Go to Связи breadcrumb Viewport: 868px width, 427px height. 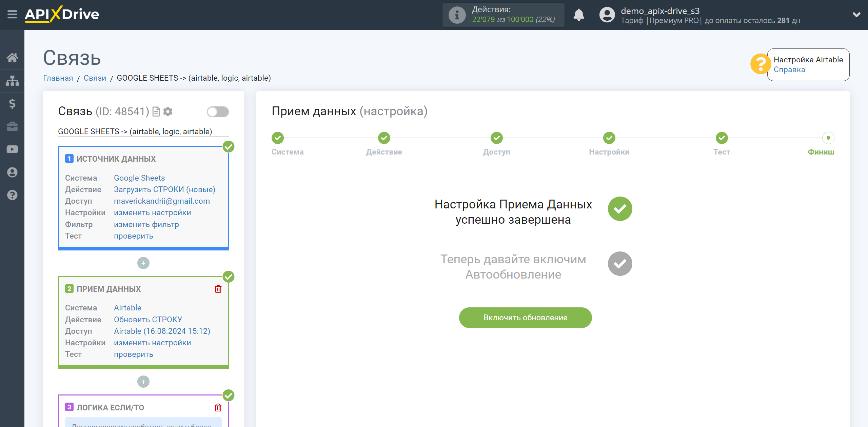(x=95, y=78)
